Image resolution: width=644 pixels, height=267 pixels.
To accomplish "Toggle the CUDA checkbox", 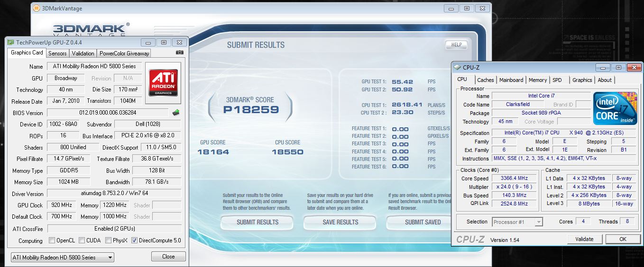I will click(x=82, y=240).
